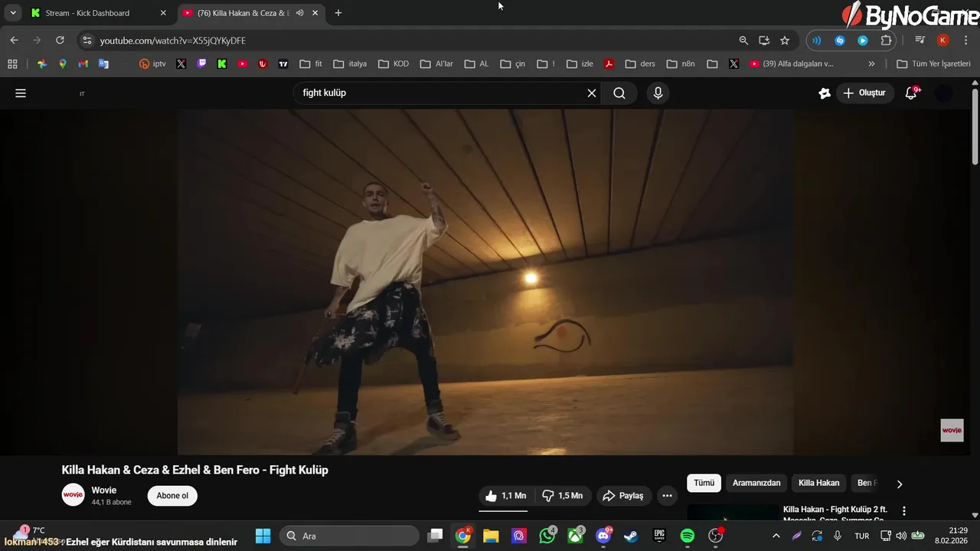This screenshot has width=980, height=551.
Task: Open YouTube notifications bell
Action: 911,93
